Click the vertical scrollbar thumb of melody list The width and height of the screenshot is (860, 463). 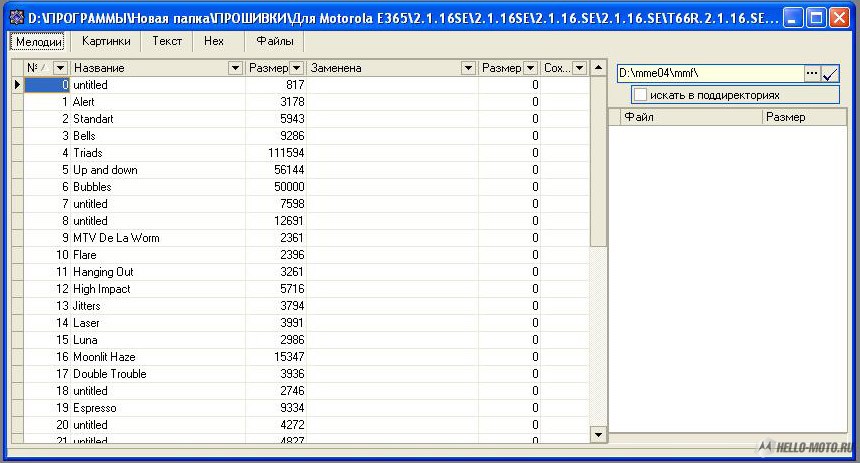click(598, 161)
